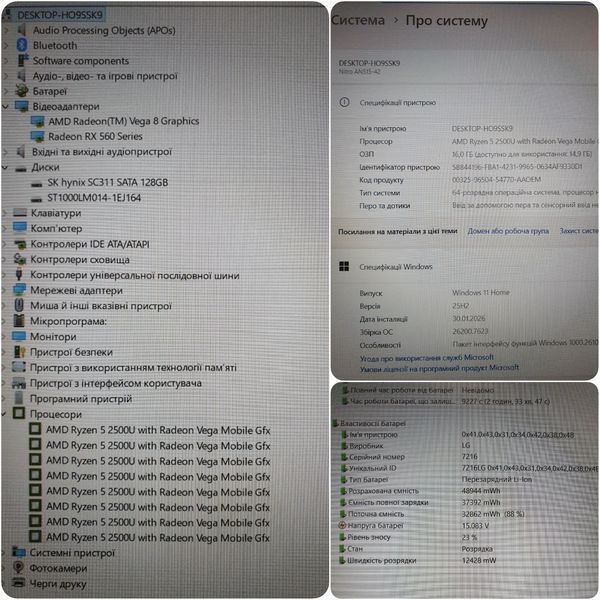This screenshot has width=600, height=600.
Task: Click the Системні пристрої folder icon
Action: click(19, 551)
